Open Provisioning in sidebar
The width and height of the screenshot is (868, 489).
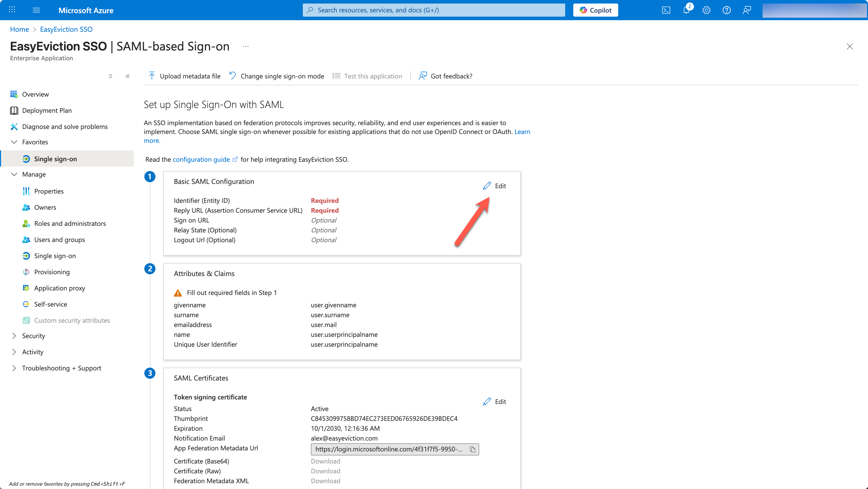[52, 272]
